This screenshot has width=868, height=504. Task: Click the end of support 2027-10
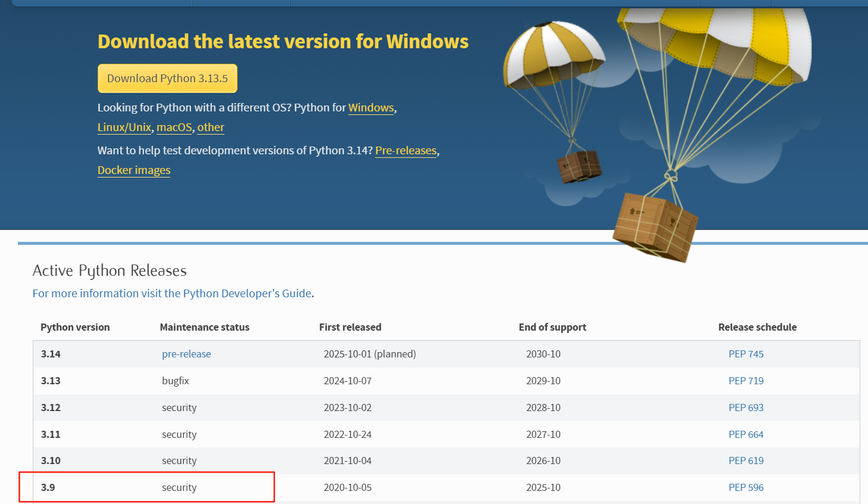(x=544, y=434)
